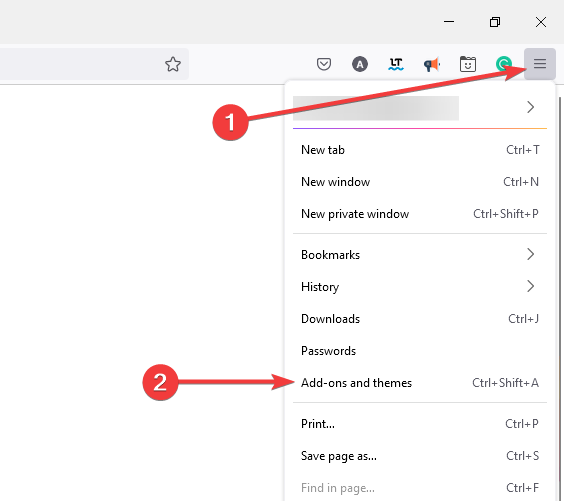The image size is (564, 501).
Task: Choose New window from menu
Action: (420, 182)
